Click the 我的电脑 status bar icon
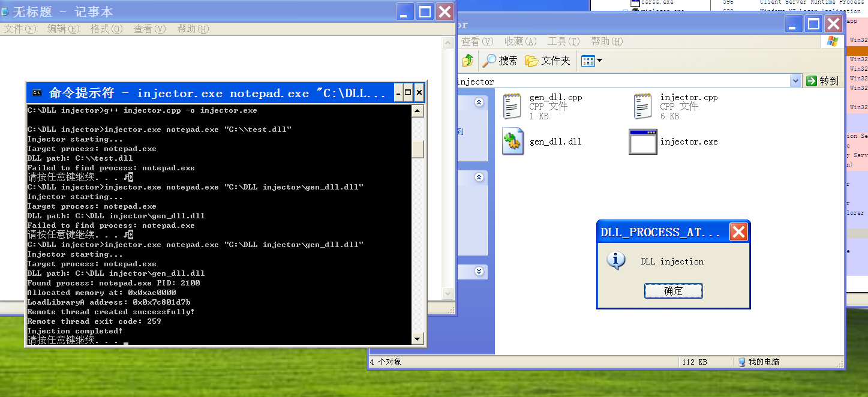 pos(741,362)
